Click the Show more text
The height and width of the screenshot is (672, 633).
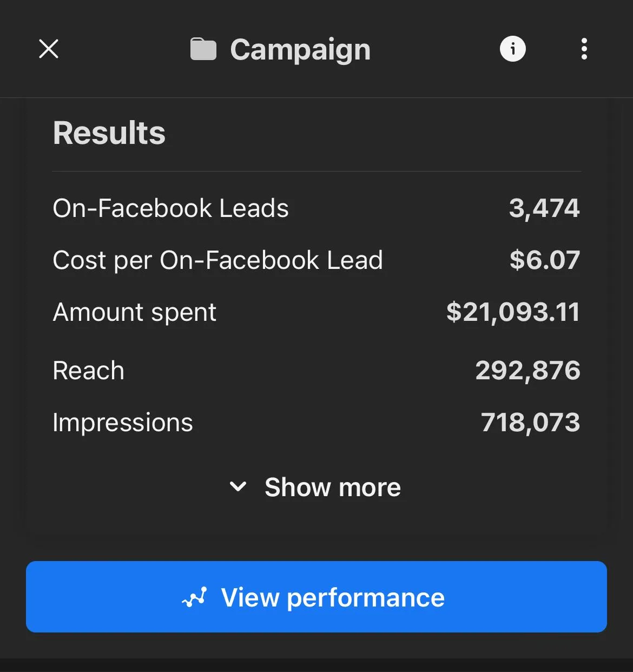point(333,487)
